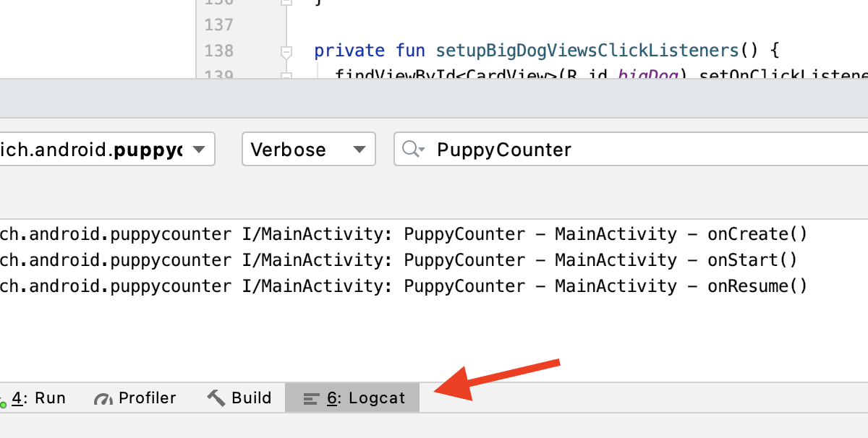This screenshot has width=868, height=438.
Task: Click the setupBigDogViewsClickListeners function name
Action: pos(587,51)
